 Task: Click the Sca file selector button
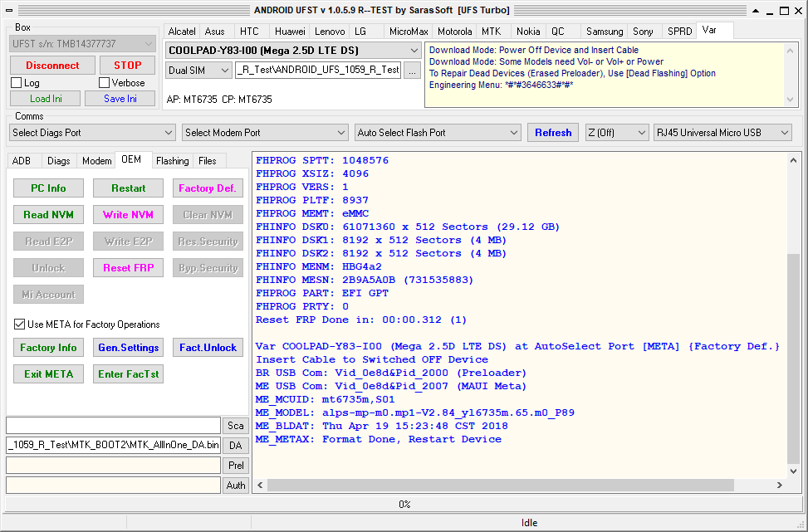click(x=236, y=426)
